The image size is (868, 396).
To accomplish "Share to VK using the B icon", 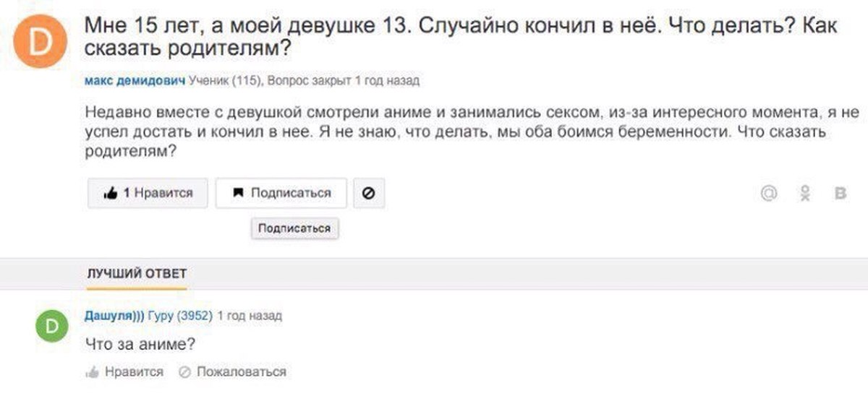I will pos(841,194).
